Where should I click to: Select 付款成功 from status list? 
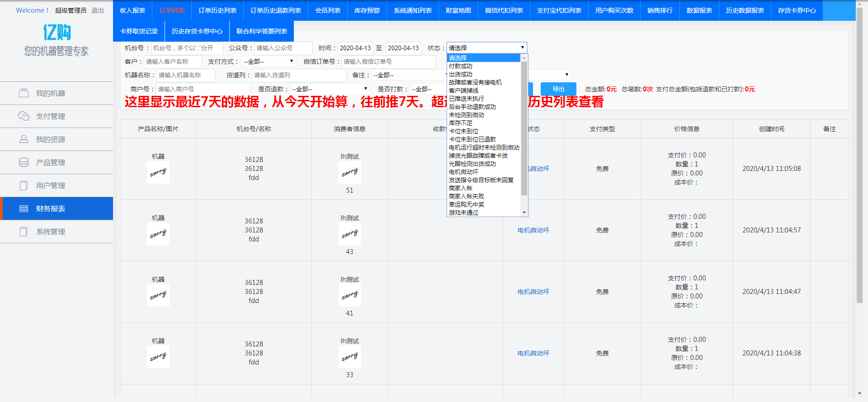pyautogui.click(x=460, y=66)
